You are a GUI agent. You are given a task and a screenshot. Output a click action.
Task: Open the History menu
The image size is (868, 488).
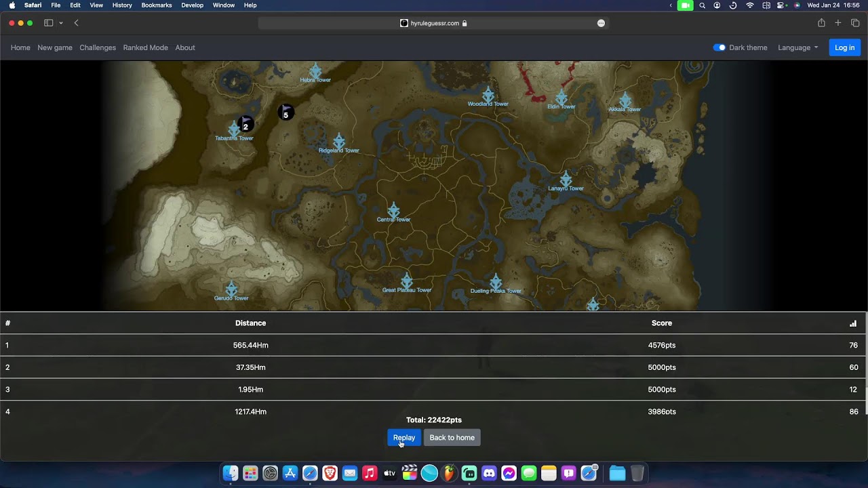122,5
